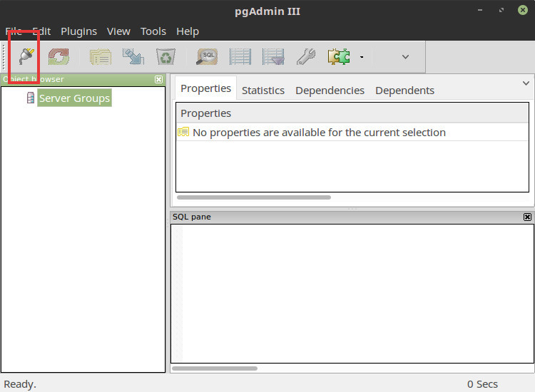Switch to the Dependents tab
Viewport: 535px width, 392px height.
point(404,91)
